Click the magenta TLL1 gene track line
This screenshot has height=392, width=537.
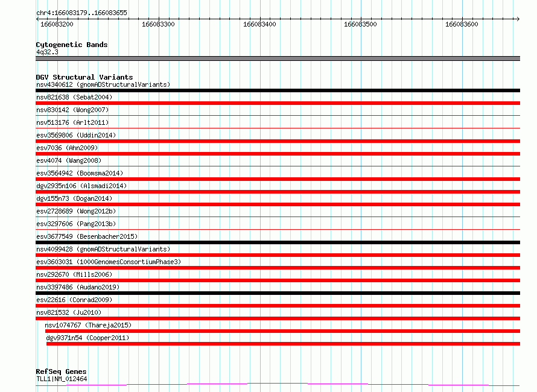pyautogui.click(x=278, y=385)
